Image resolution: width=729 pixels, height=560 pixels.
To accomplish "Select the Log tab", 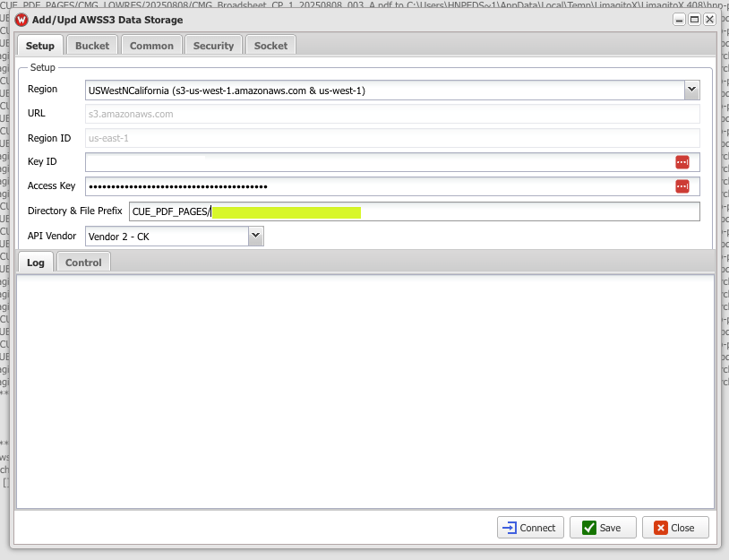I will click(35, 263).
